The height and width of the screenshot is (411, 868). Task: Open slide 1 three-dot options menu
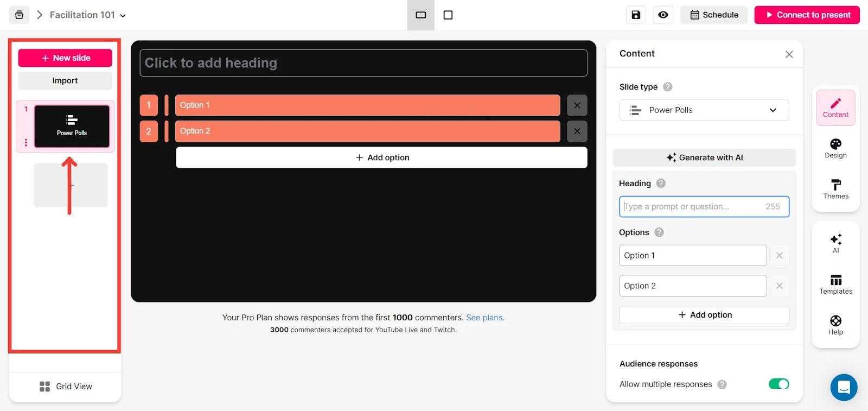click(26, 142)
